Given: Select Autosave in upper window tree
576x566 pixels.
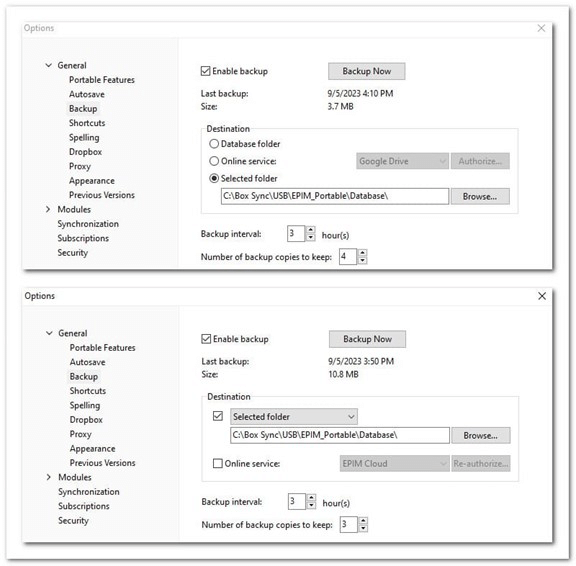Looking at the screenshot, I should click(87, 94).
